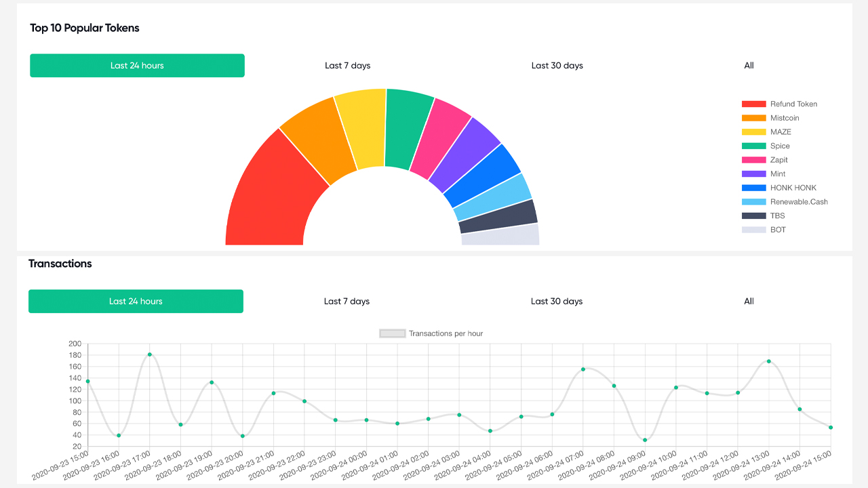Click the Transactions per hour legend label
868x488 pixels.
(446, 333)
